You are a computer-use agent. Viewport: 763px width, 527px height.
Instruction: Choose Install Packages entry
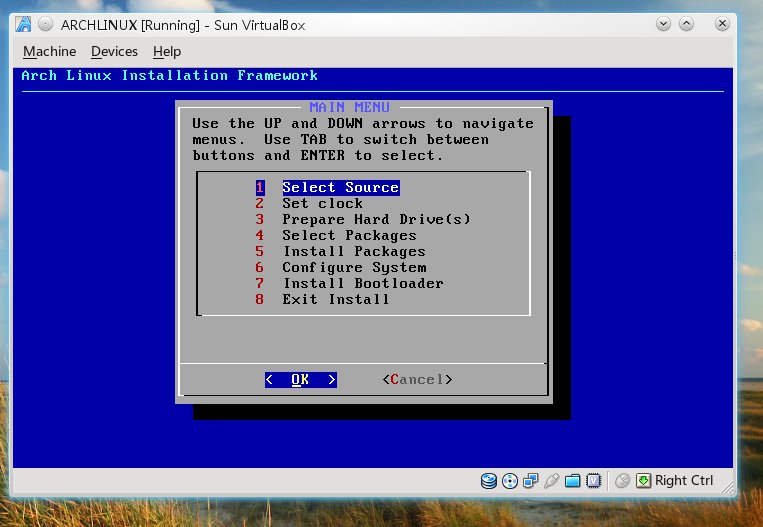(x=341, y=252)
